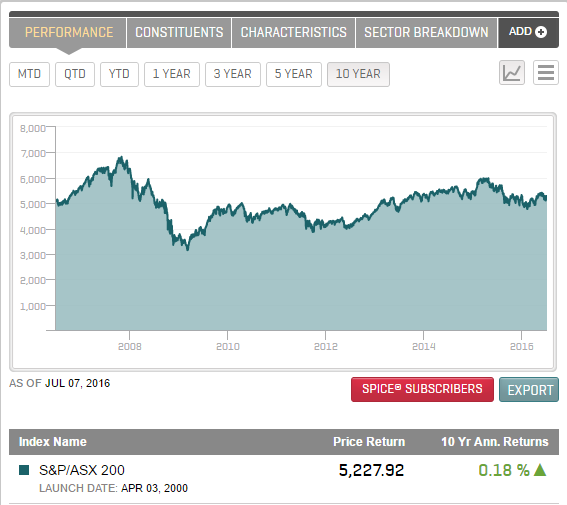
Task: Click the 2010 x-axis label
Action: (x=228, y=347)
